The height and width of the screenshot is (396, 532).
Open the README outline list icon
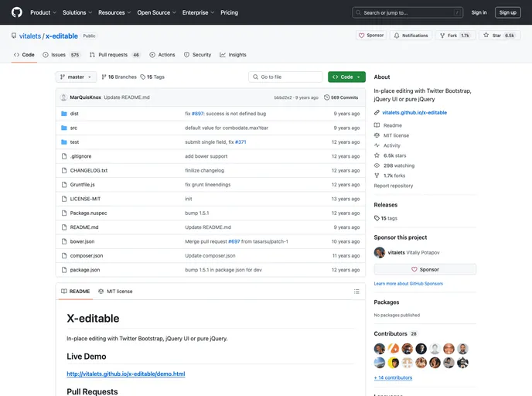click(356, 292)
